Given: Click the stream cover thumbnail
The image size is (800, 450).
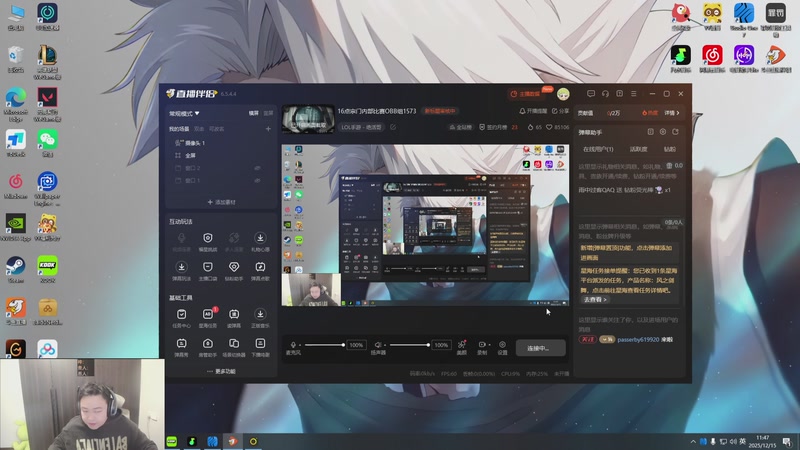Looking at the screenshot, I should point(309,119).
